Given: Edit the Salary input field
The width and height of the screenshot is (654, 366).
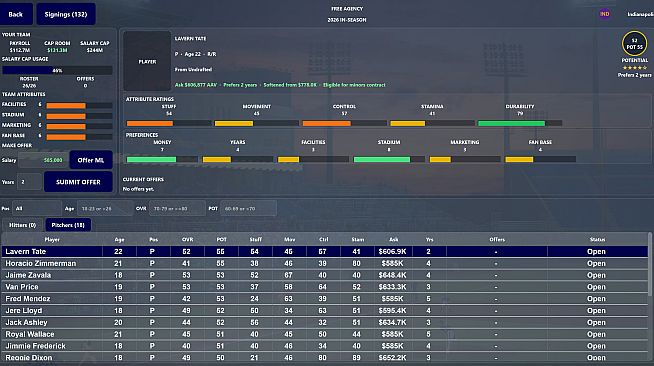Looking at the screenshot, I should click(42, 160).
